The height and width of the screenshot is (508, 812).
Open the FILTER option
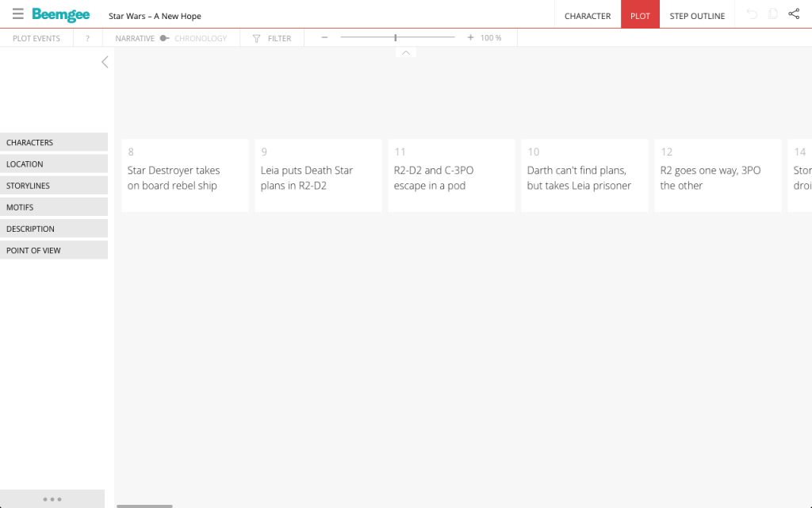(279, 38)
